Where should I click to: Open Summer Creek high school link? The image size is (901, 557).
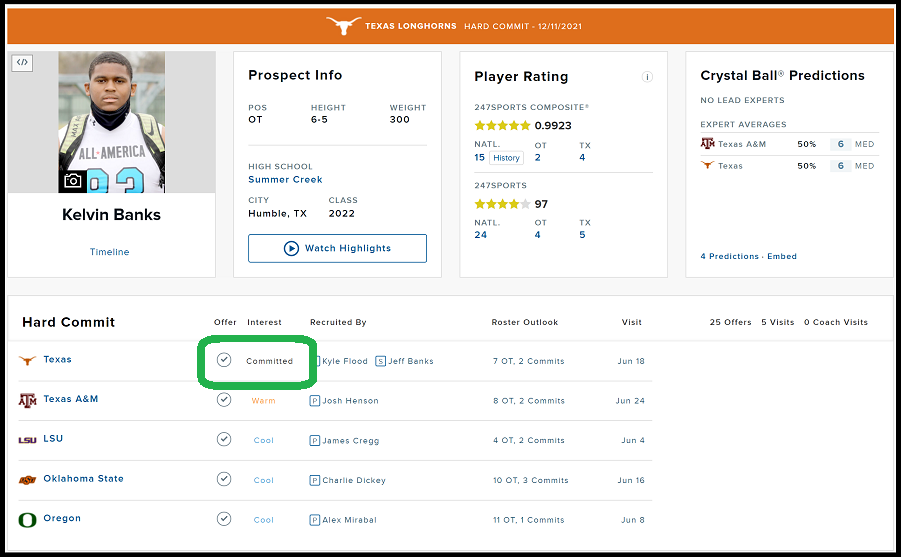(285, 179)
